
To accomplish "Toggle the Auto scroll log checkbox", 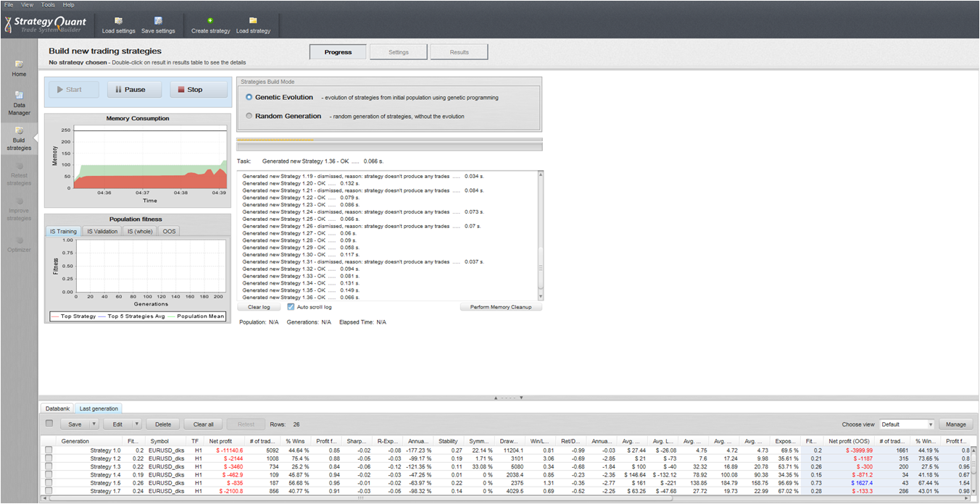I will click(291, 307).
